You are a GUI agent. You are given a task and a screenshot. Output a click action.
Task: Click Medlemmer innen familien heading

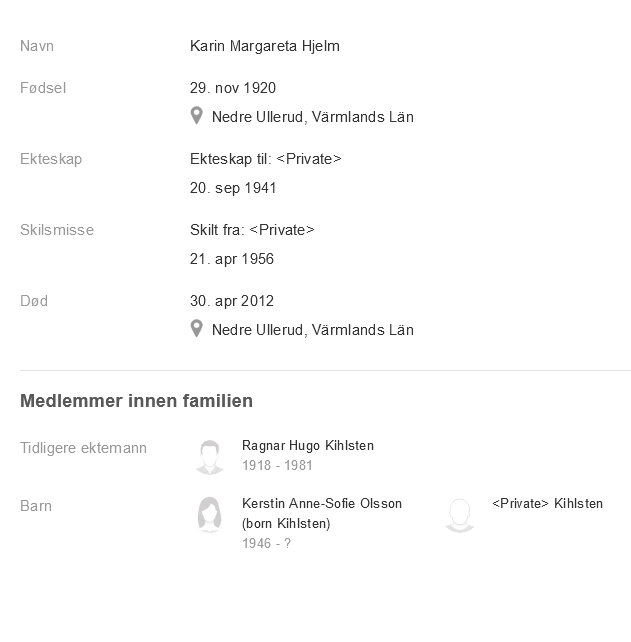click(136, 401)
